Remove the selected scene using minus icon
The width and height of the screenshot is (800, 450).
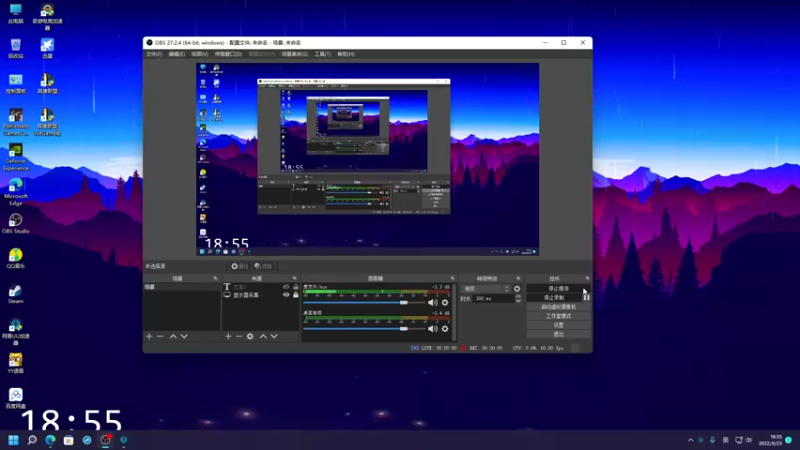(160, 336)
